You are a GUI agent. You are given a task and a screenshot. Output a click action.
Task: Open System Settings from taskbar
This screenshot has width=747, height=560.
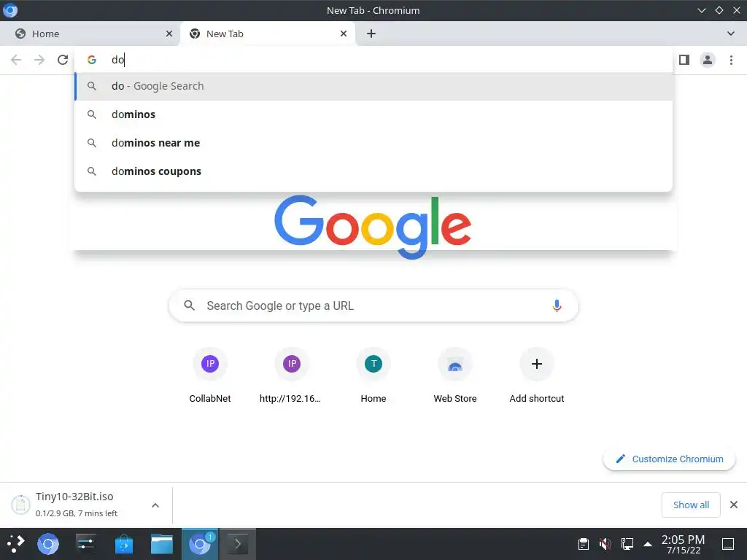pos(86,544)
